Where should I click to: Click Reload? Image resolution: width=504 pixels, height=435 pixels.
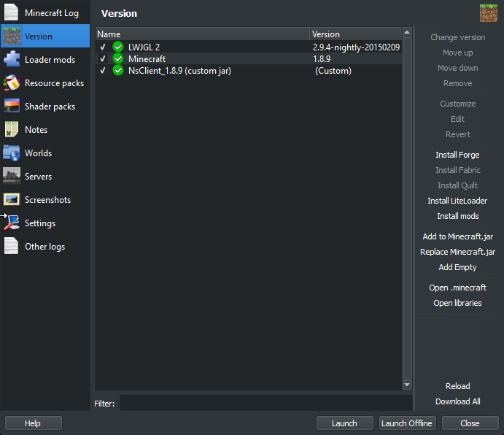coord(457,386)
